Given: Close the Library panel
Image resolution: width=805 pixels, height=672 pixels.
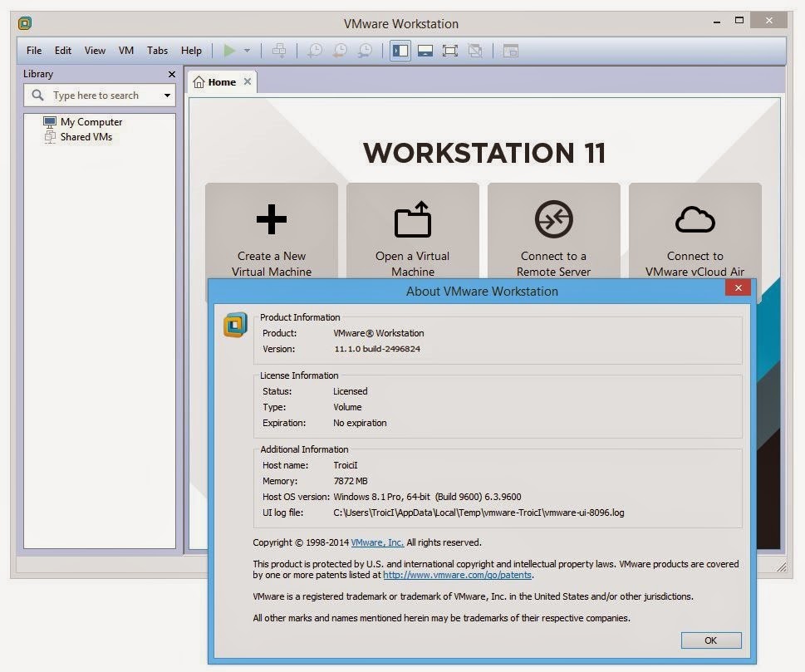Looking at the screenshot, I should pos(172,75).
